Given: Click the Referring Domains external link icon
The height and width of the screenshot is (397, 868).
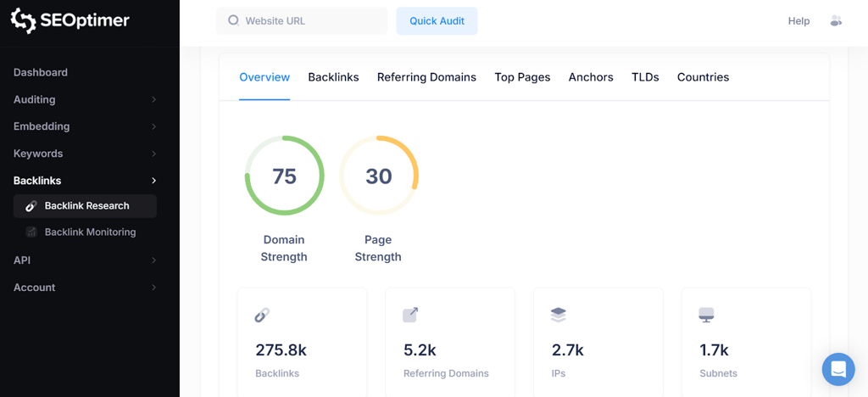Looking at the screenshot, I should 410,315.
